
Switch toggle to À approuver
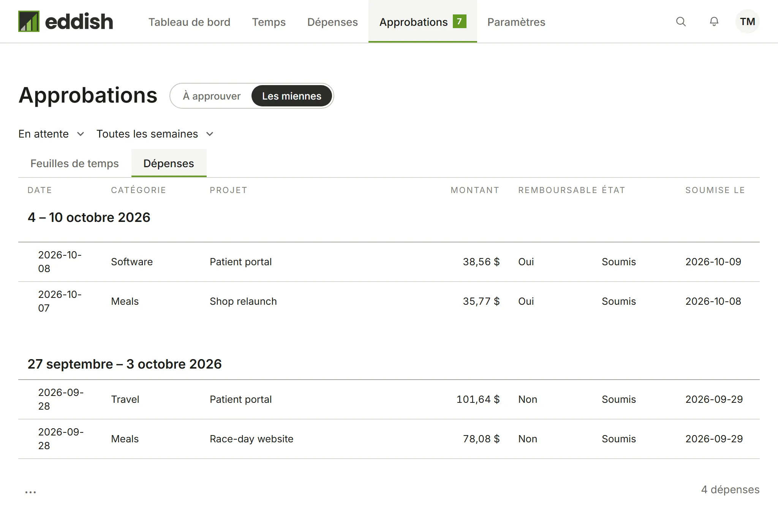click(212, 96)
